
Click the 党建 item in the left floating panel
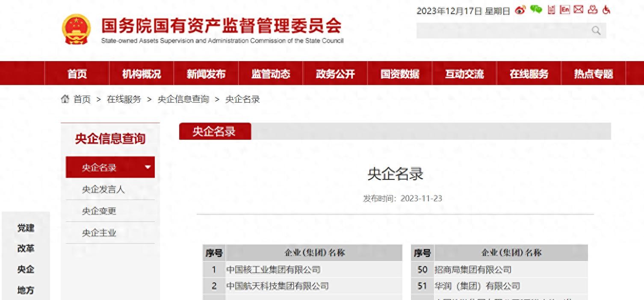26,228
